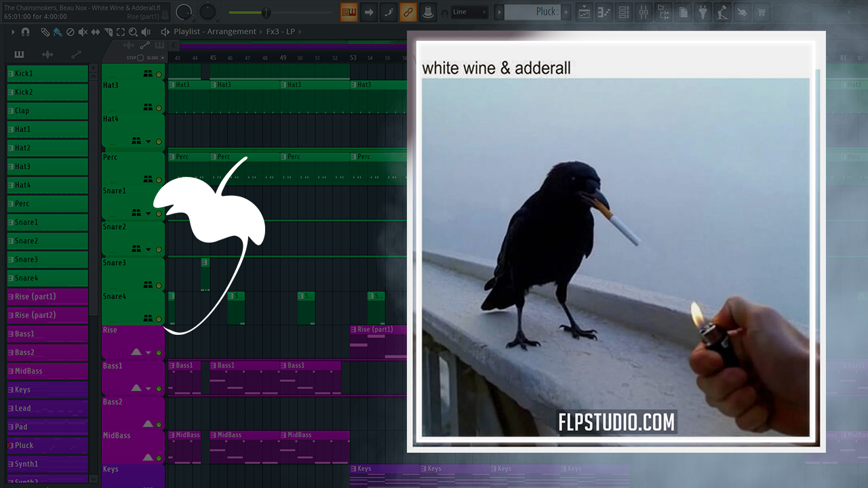
Task: Click the shopping cart content library icon
Action: (762, 12)
